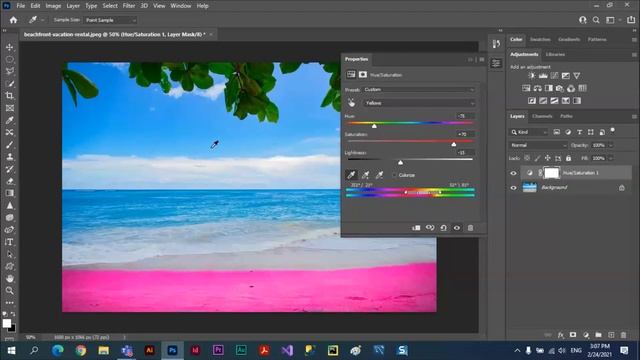Open the Layers panel options menu
The width and height of the screenshot is (640, 360).
click(634, 116)
